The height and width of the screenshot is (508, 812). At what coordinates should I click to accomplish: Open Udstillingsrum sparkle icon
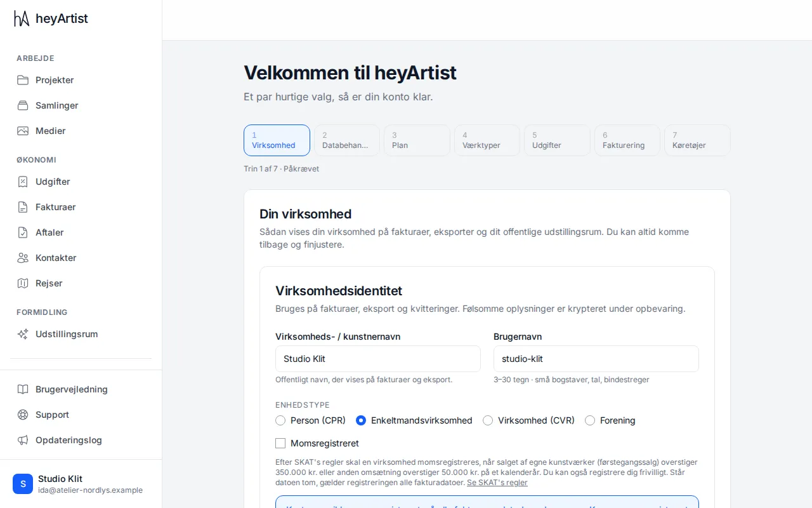[x=23, y=334]
